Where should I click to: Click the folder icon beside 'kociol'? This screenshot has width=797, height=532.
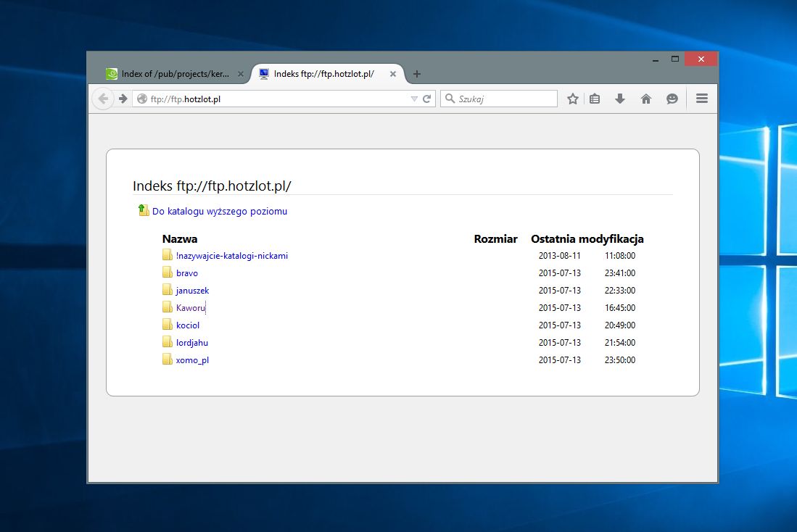click(x=168, y=325)
